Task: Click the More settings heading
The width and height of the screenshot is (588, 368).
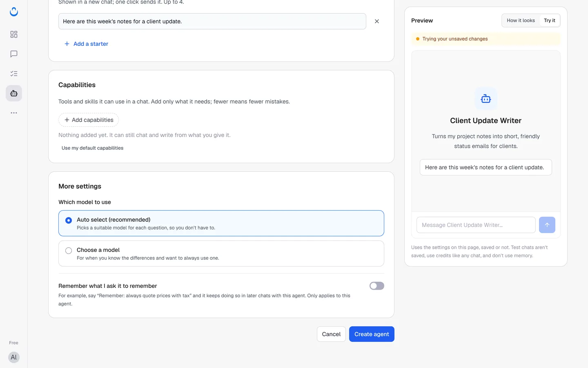Action: tap(80, 186)
